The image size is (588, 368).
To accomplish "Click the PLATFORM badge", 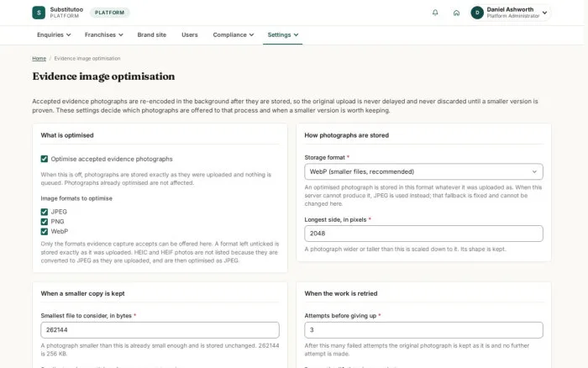I will click(109, 13).
